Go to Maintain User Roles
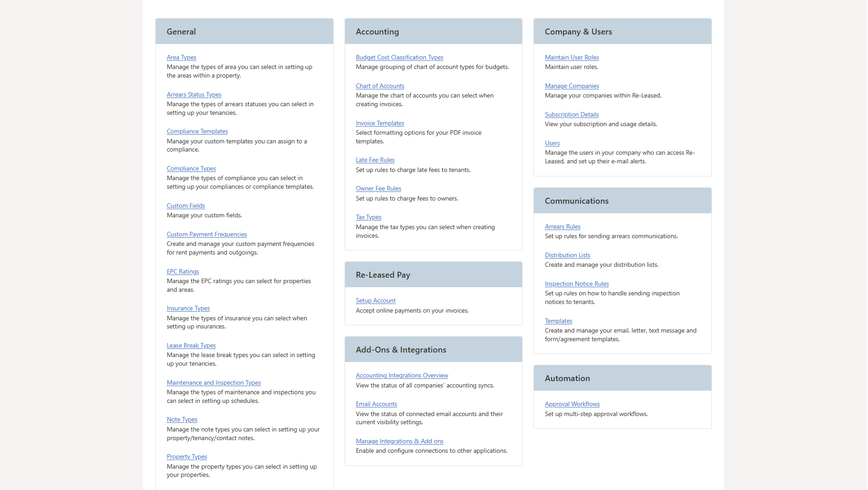Image resolution: width=868 pixels, height=490 pixels. pos(572,57)
